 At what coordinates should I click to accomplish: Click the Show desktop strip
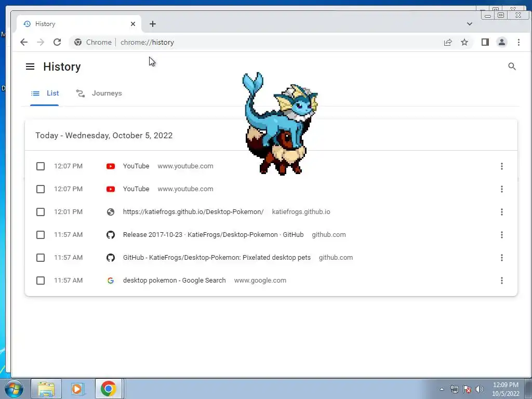pos(528,389)
